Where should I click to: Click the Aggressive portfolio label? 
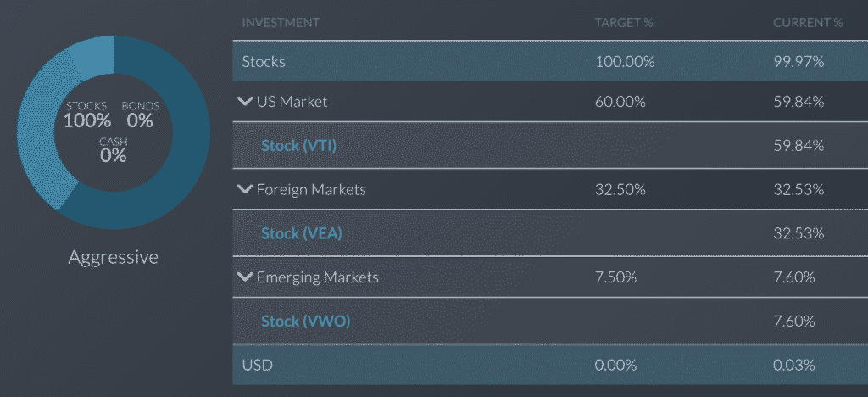[x=114, y=257]
